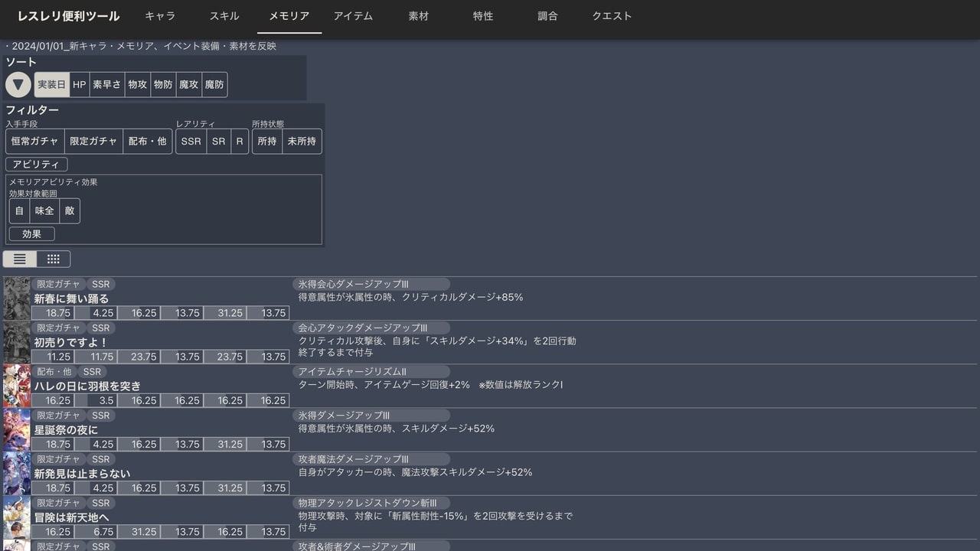The image size is (980, 551).
Task: Toggle the sort direction arrow button
Action: [x=18, y=85]
